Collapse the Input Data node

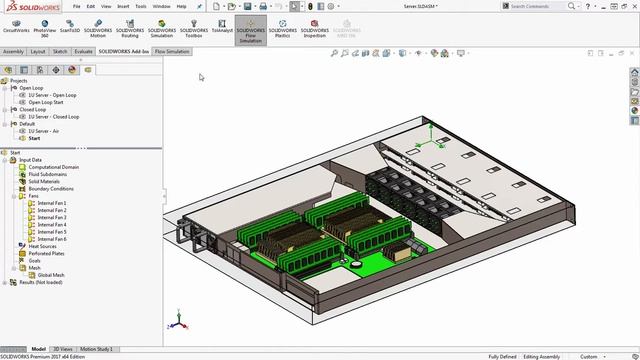(x=5, y=160)
